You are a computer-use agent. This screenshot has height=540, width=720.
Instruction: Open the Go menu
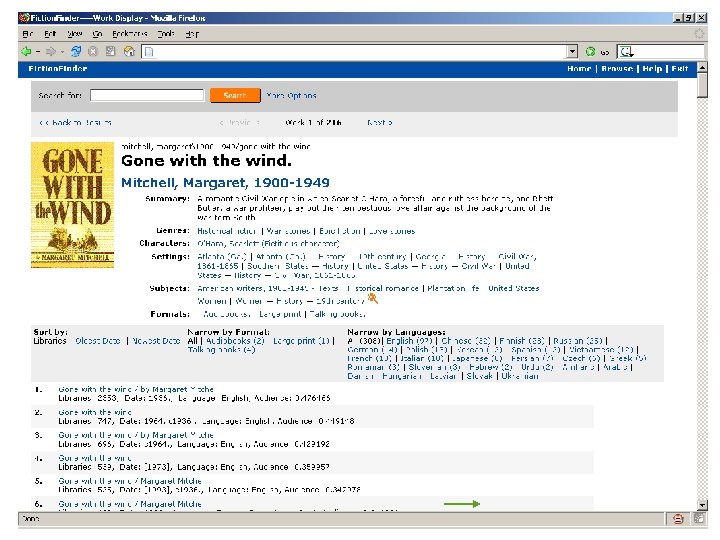click(x=97, y=34)
